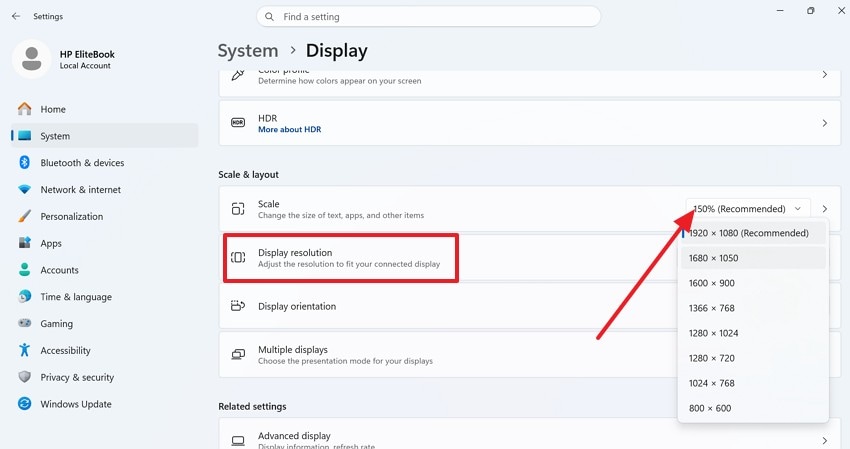Open the Personalization section

(105, 216)
